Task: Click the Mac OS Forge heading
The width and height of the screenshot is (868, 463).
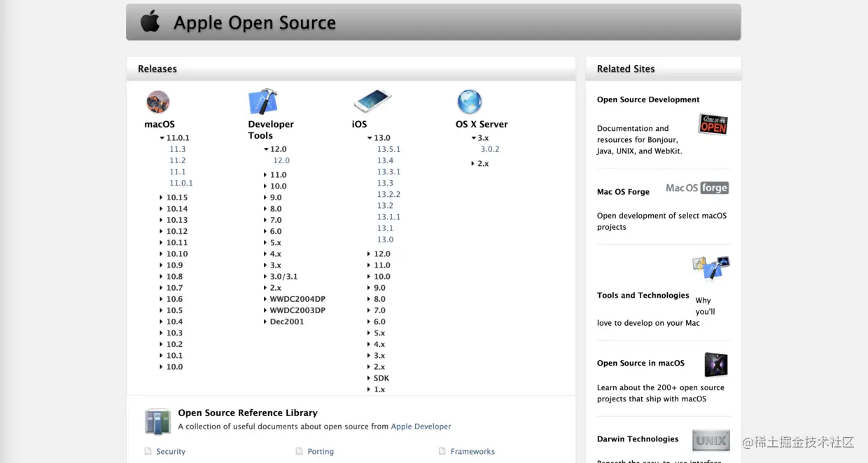Action: coord(623,192)
